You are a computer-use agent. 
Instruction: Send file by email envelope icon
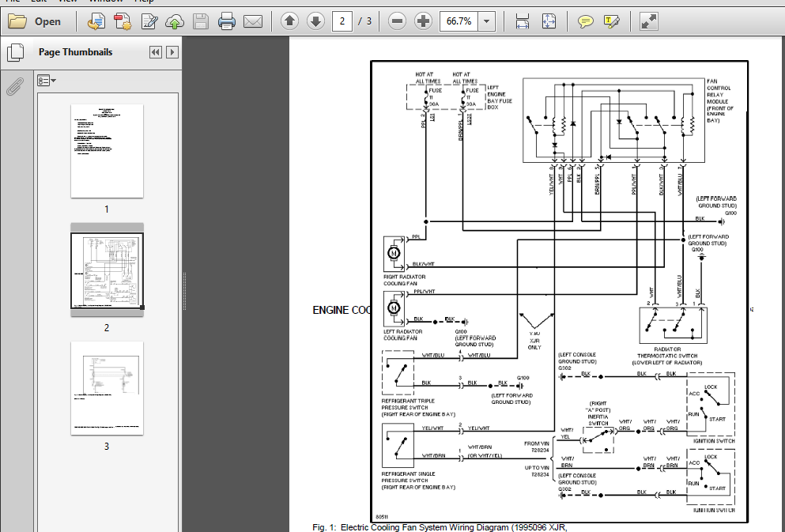point(253,21)
